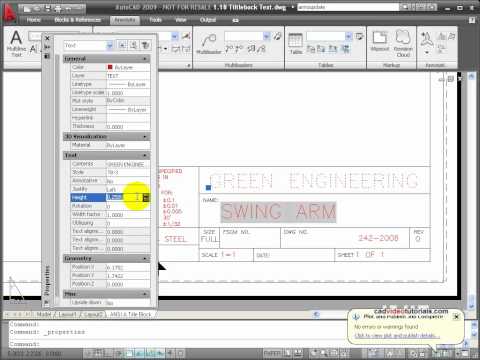
Task: Switch to the ANSI A Title Block tab
Action: point(131,314)
